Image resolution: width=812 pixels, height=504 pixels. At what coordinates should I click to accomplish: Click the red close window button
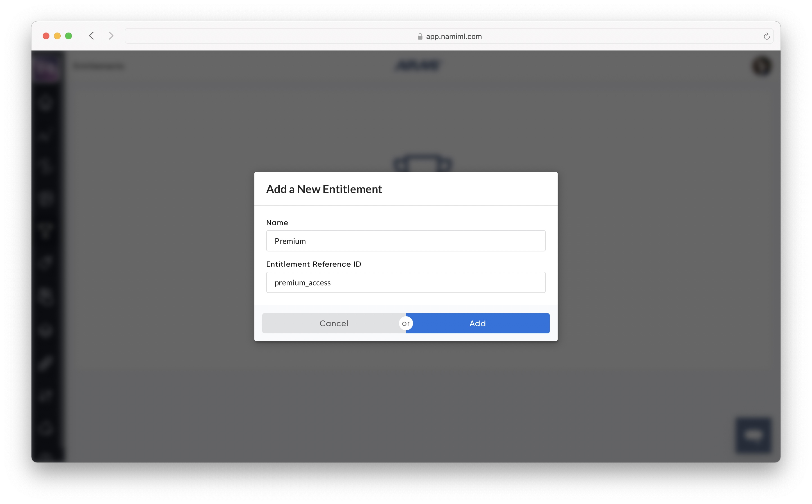tap(46, 36)
